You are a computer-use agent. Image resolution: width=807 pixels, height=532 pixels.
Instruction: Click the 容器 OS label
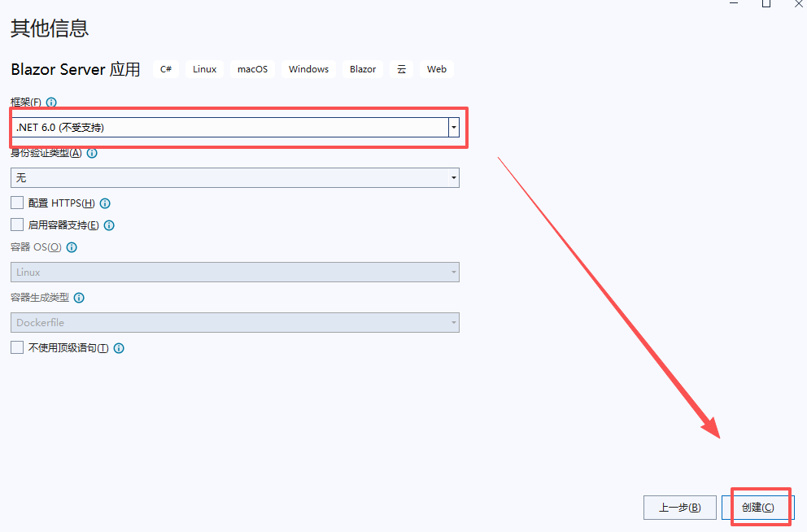(x=36, y=247)
